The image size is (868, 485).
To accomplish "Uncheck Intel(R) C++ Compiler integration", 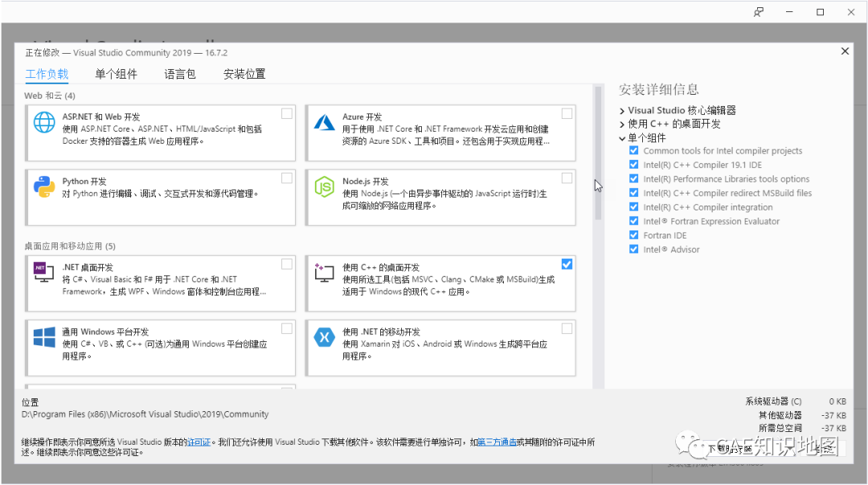I will point(634,207).
